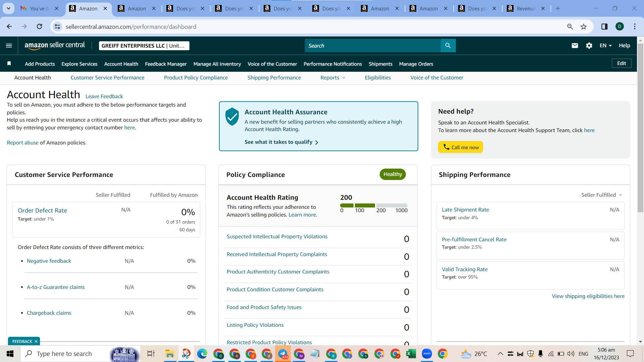Close the FEEDBACK widget with its X
The image size is (644, 362).
36,342
